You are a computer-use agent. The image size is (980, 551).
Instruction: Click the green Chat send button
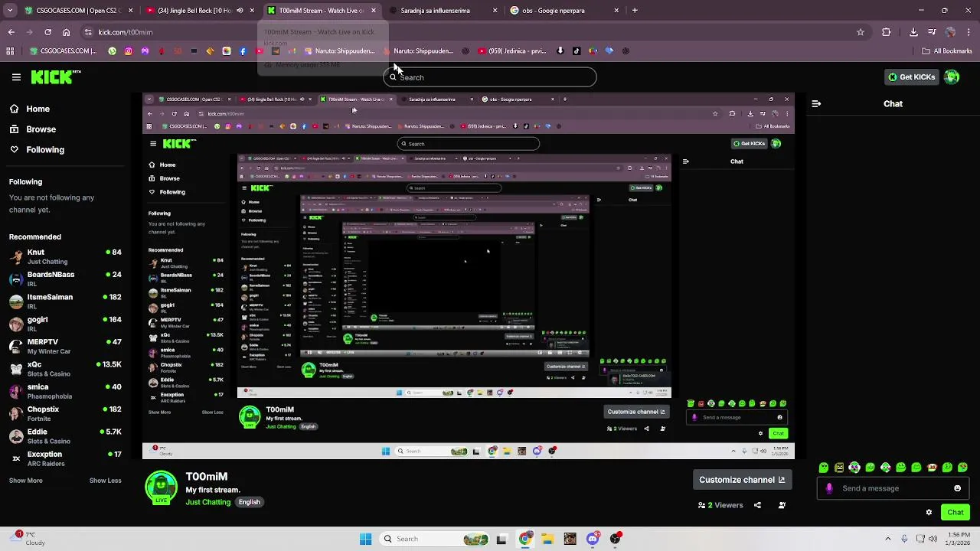tap(955, 512)
